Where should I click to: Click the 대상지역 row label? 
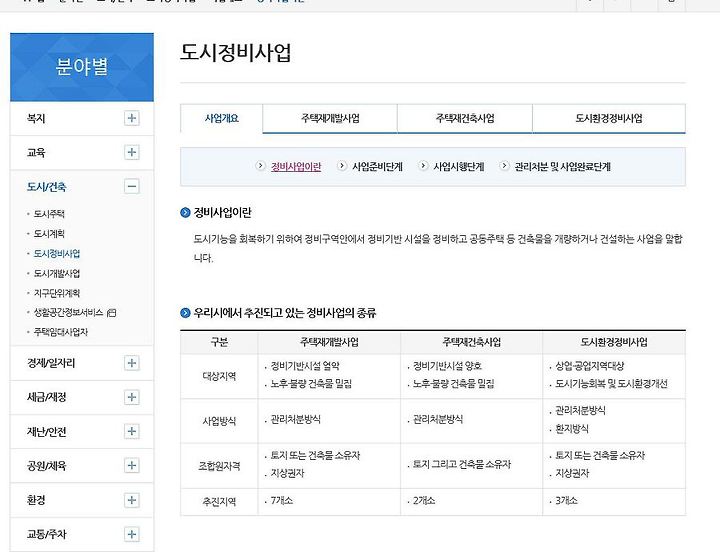(219, 376)
